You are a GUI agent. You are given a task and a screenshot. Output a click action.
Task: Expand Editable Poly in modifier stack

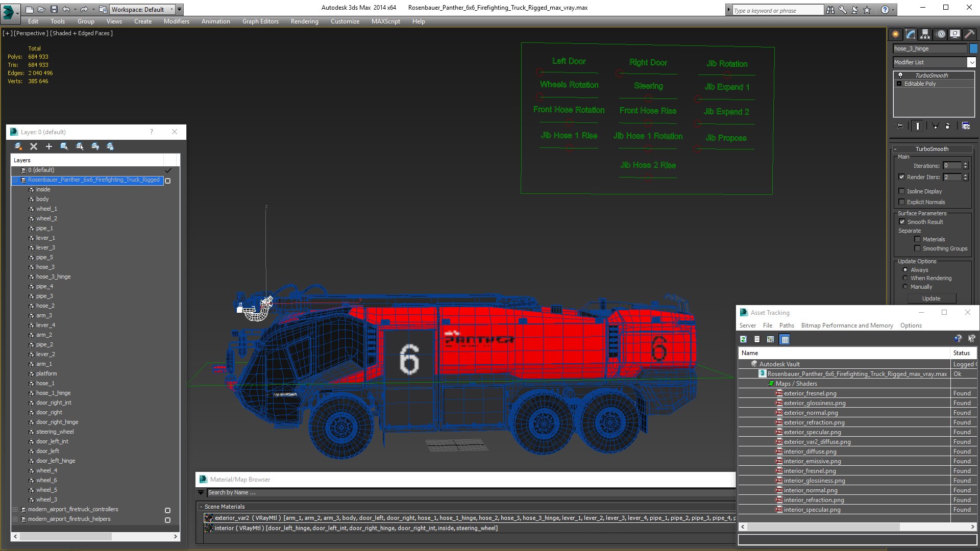point(899,84)
